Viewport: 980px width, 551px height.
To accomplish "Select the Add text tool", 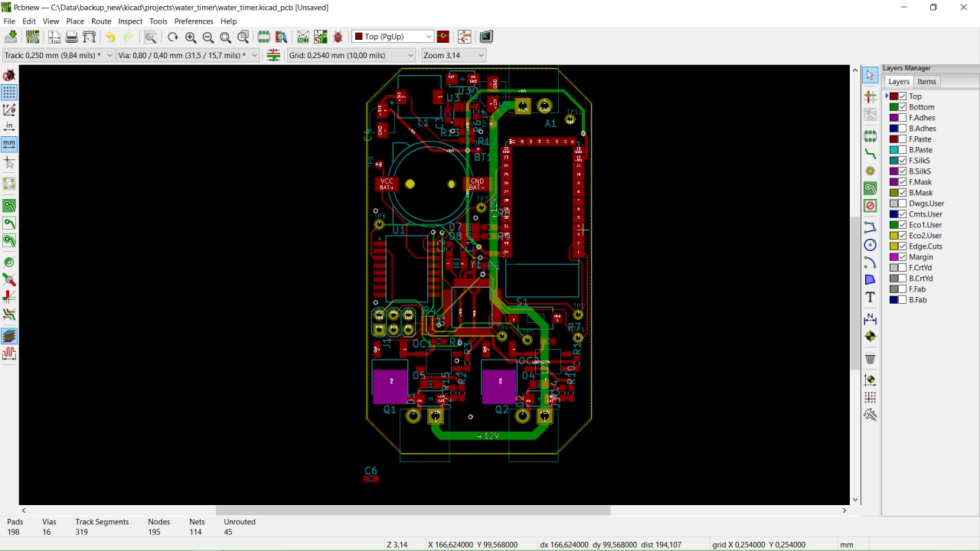I will [870, 297].
